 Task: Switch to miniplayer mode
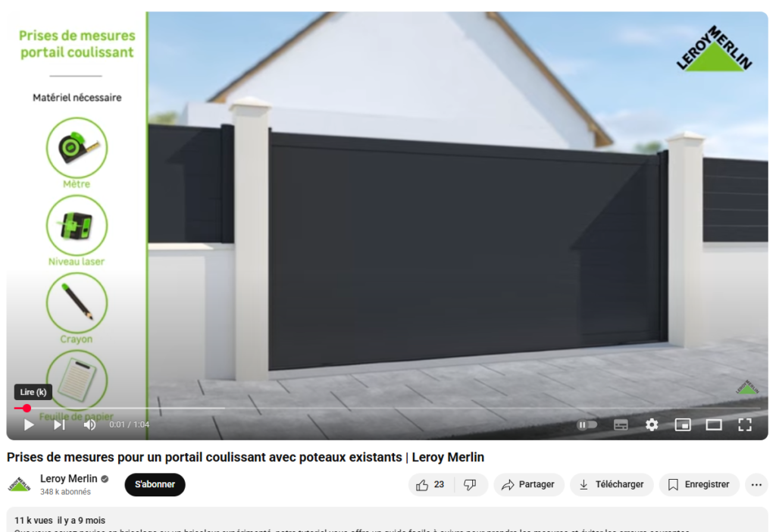(683, 425)
